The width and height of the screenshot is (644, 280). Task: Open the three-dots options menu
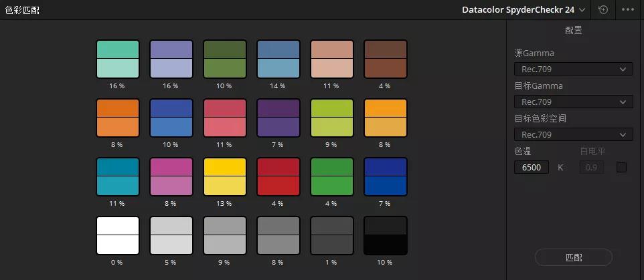point(628,10)
